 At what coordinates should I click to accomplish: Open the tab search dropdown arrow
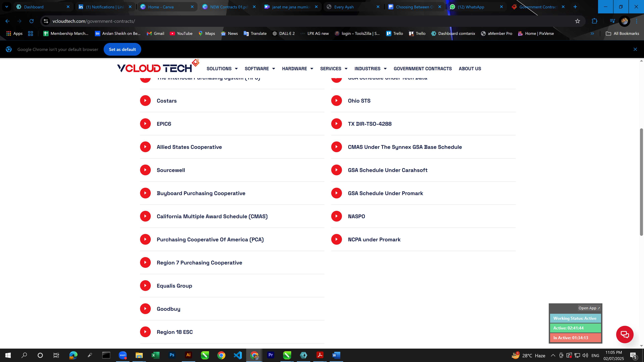click(x=7, y=7)
